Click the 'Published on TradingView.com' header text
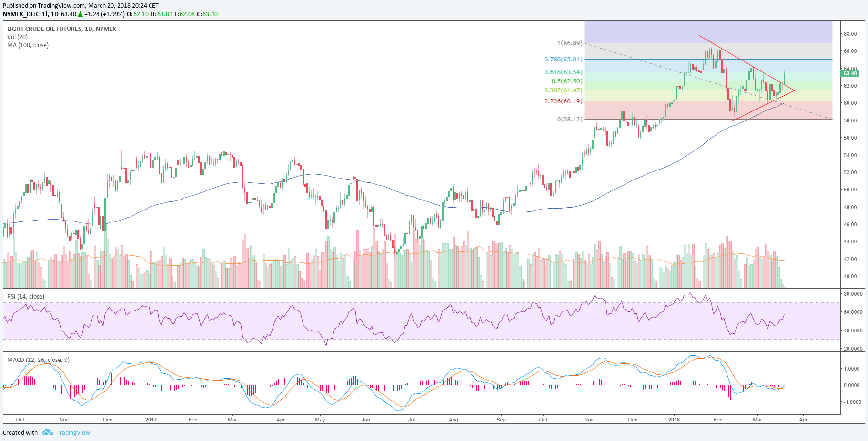The image size is (868, 441). (44, 6)
